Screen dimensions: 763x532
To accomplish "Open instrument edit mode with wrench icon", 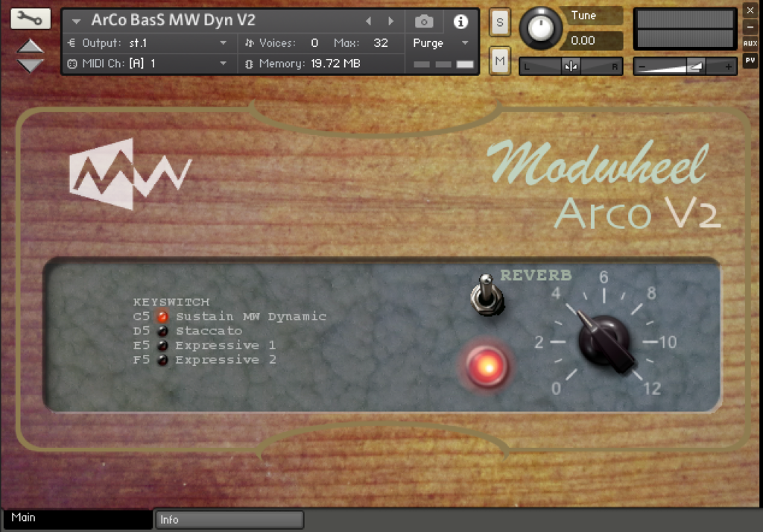I will coord(30,19).
